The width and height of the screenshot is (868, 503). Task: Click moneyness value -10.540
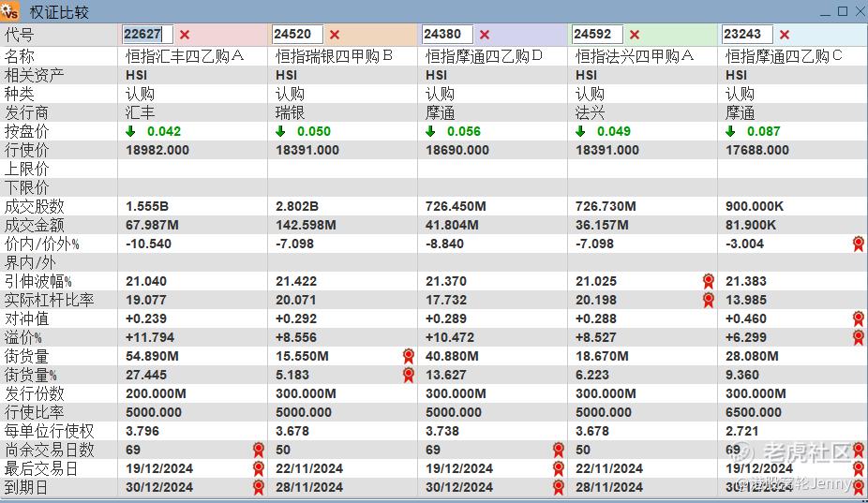pyautogui.click(x=148, y=244)
